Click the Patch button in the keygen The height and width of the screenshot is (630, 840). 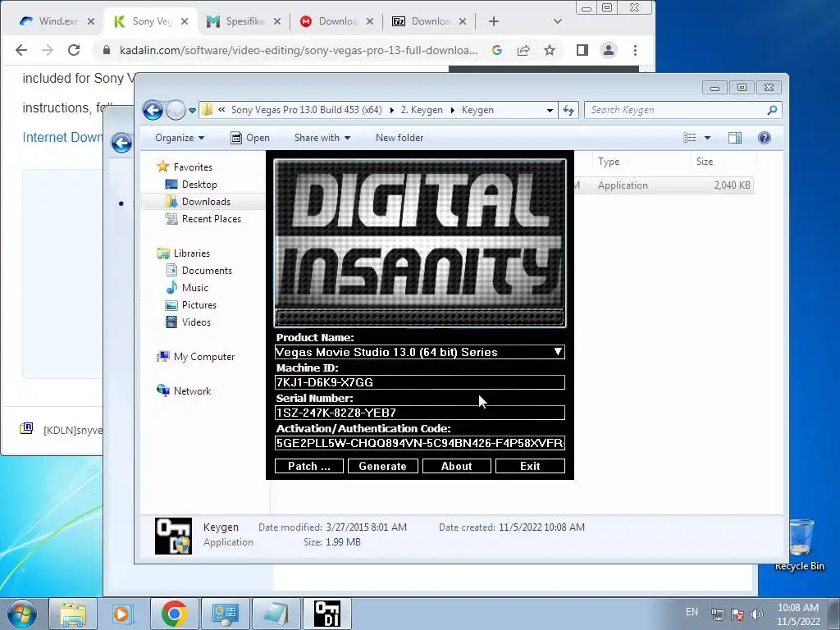point(309,466)
